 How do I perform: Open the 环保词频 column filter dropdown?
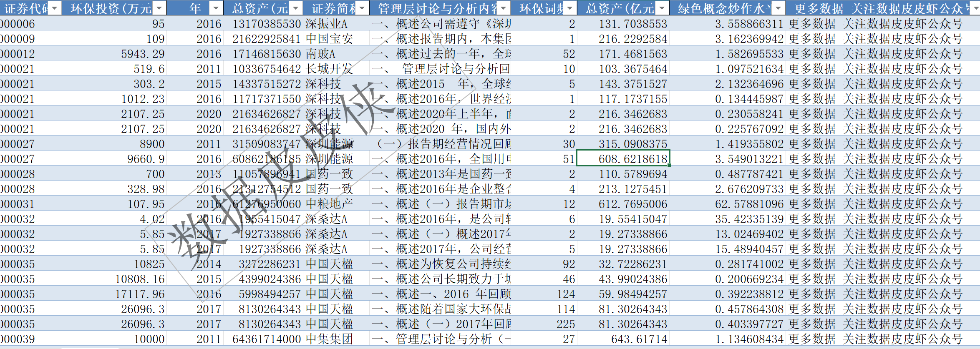click(x=570, y=8)
